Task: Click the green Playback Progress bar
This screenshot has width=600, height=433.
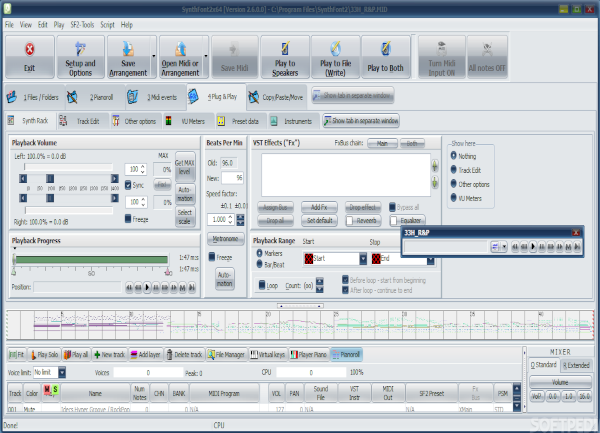Action: [91, 260]
